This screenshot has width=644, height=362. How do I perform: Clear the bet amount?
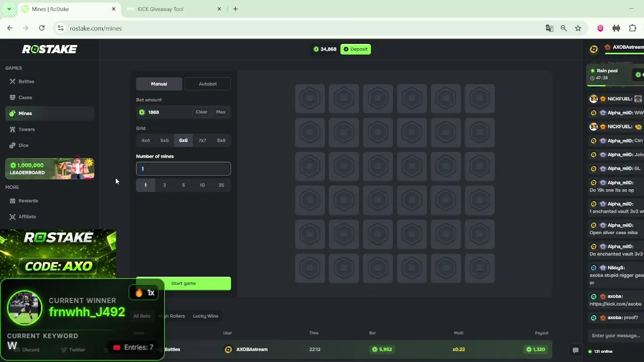(201, 112)
